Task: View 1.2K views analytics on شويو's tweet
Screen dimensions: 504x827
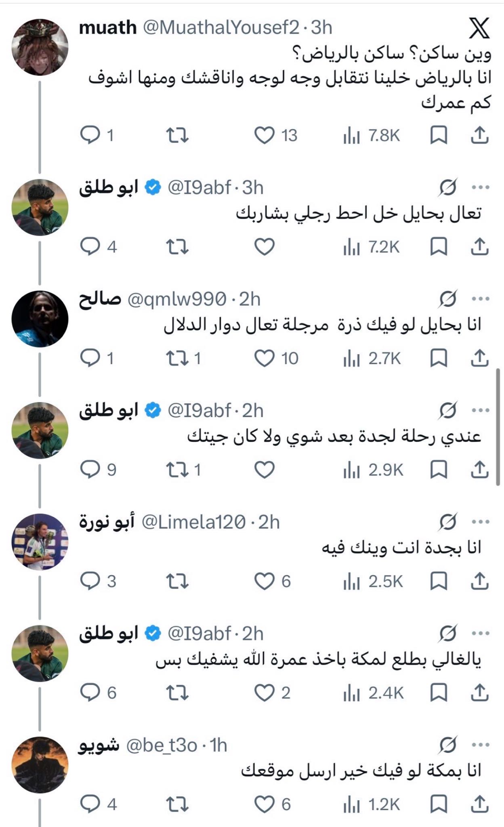Action: (x=372, y=804)
